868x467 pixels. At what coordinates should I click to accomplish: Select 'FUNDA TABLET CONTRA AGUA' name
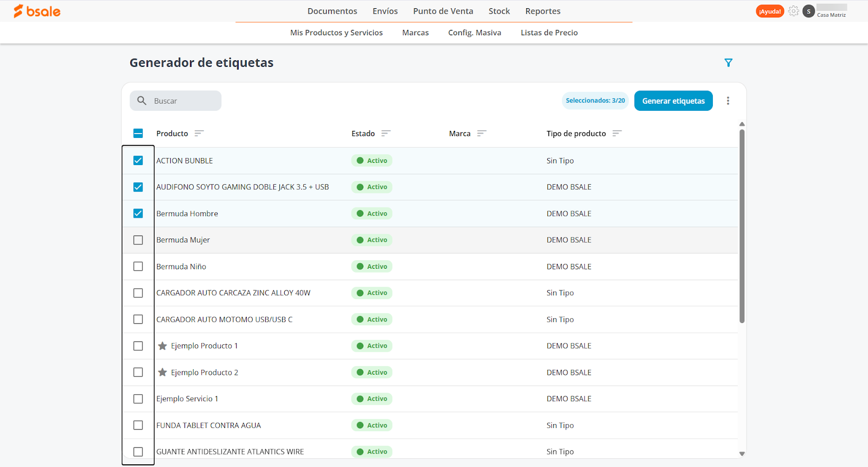point(208,425)
